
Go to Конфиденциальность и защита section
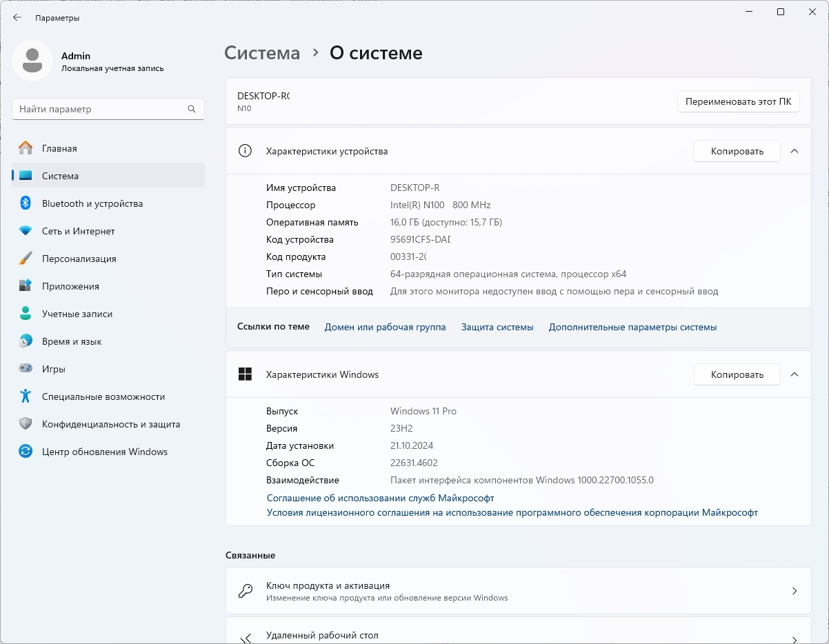click(x=110, y=424)
